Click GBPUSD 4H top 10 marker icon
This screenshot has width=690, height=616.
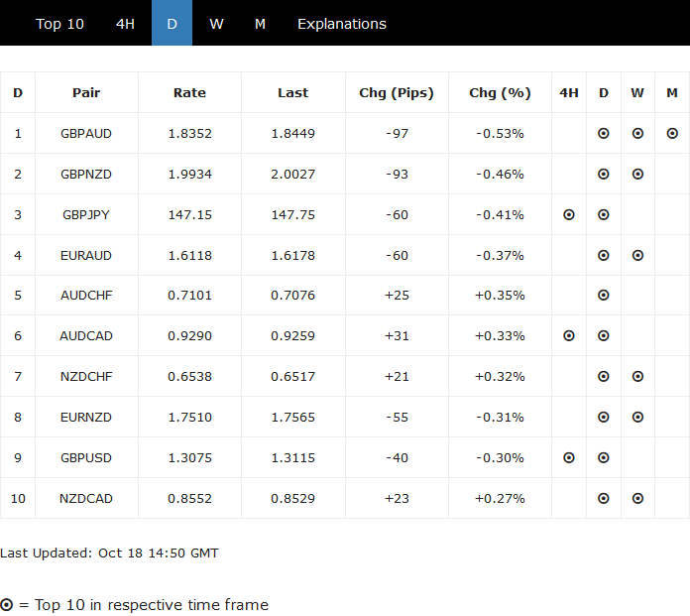tap(569, 457)
